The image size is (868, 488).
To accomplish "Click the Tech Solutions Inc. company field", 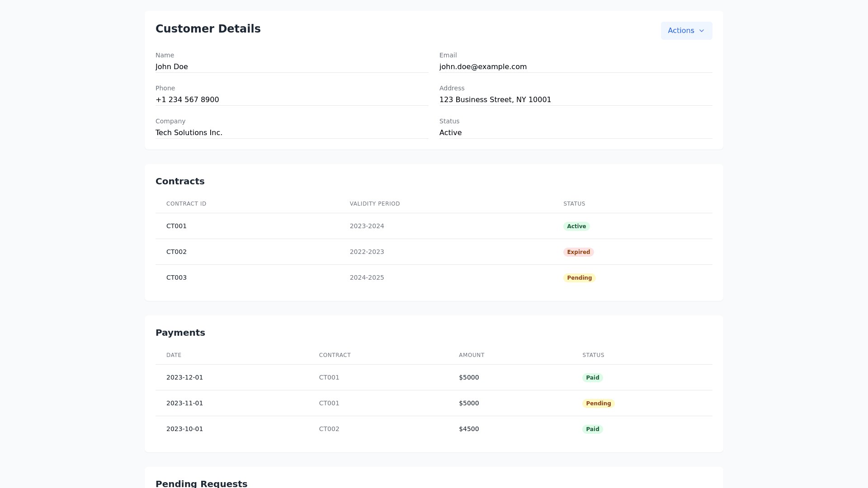I will tap(189, 133).
